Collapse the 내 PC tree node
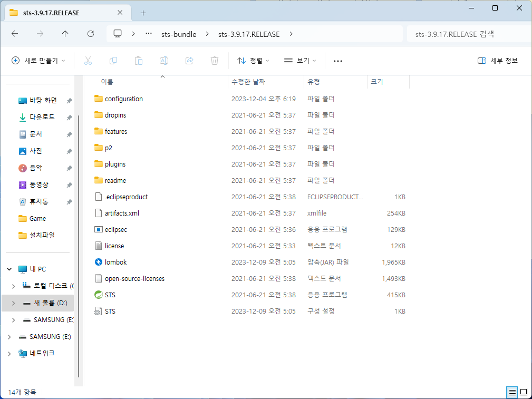 tap(9, 269)
